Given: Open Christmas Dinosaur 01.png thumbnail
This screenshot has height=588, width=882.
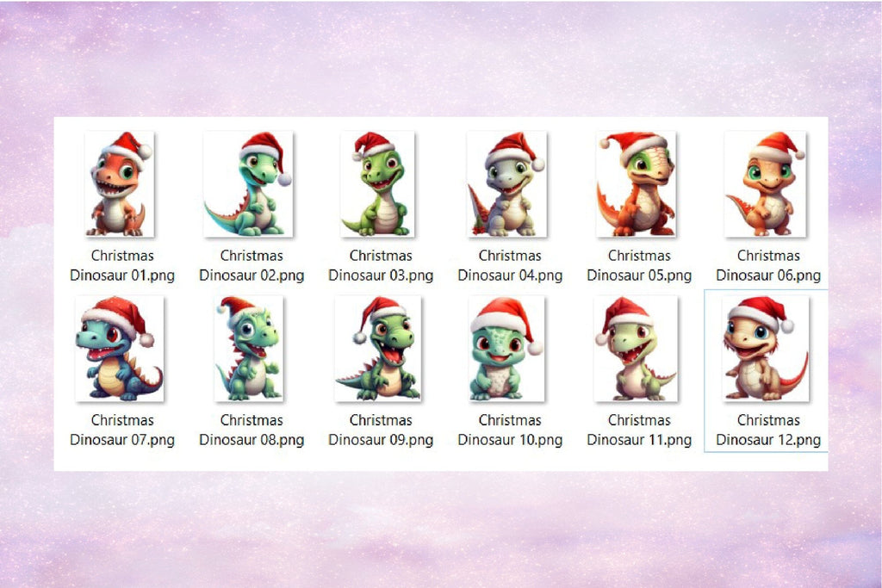Looking at the screenshot, I should [121, 185].
